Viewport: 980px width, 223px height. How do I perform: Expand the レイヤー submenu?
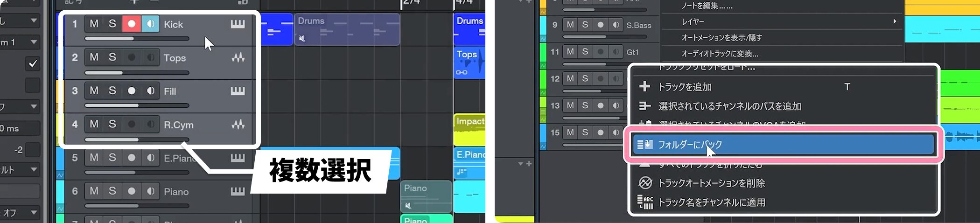[x=894, y=21]
